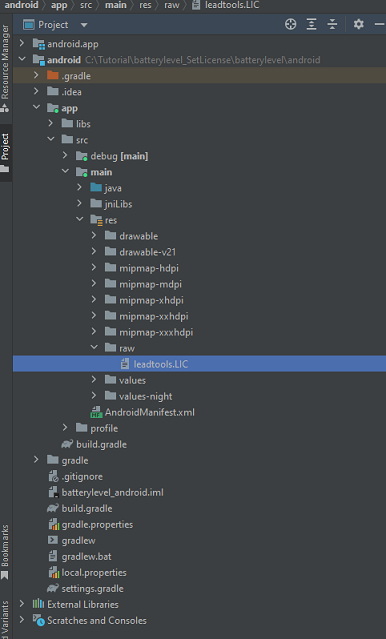
Task: Expand the jniLibs folder
Action: click(79, 204)
